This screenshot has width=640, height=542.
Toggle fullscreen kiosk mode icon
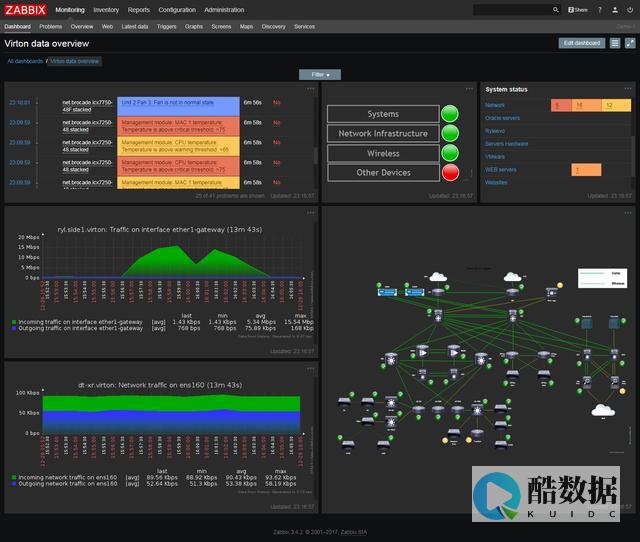pyautogui.click(x=630, y=43)
